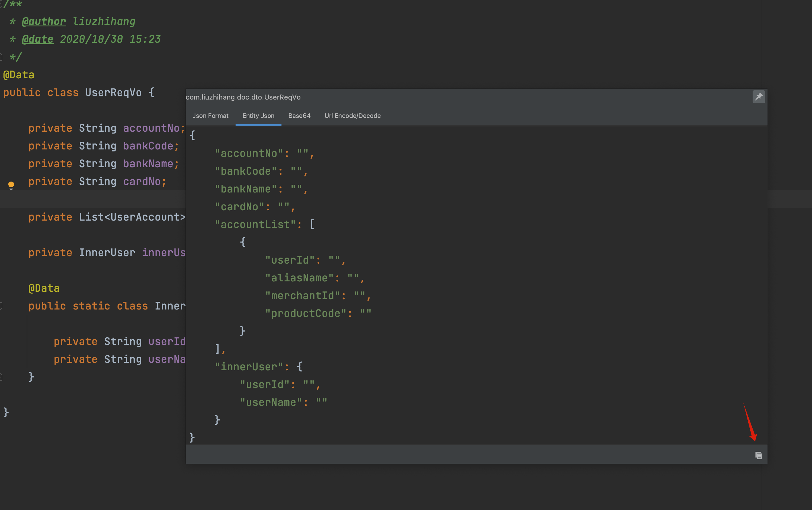Click the "bankName" key in JSON popup
Screen dimensions: 812x510
click(246, 189)
